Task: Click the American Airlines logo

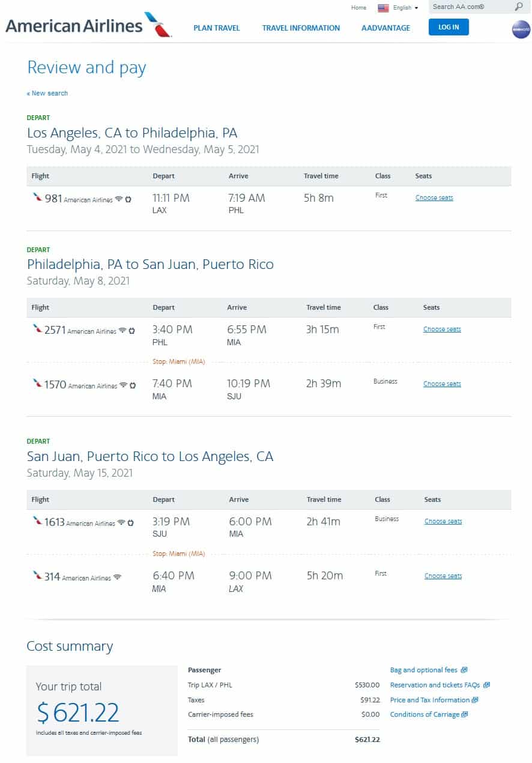Action: pyautogui.click(x=88, y=25)
